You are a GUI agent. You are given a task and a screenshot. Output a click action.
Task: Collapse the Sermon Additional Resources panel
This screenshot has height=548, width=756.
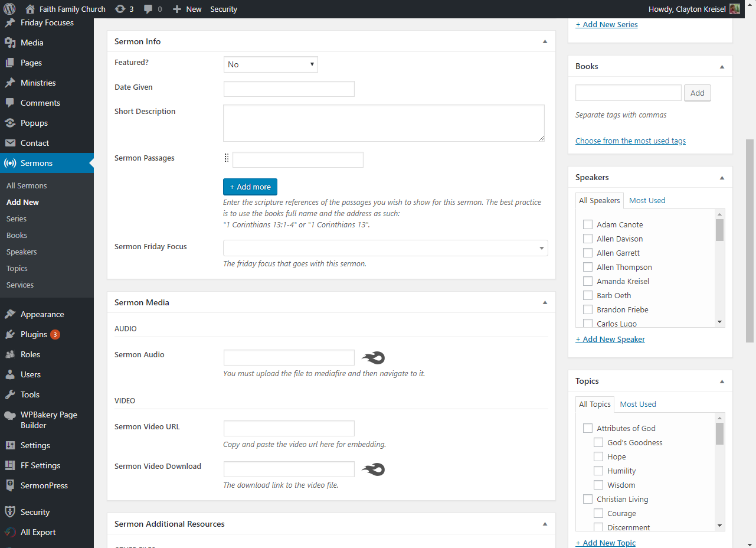pos(545,524)
